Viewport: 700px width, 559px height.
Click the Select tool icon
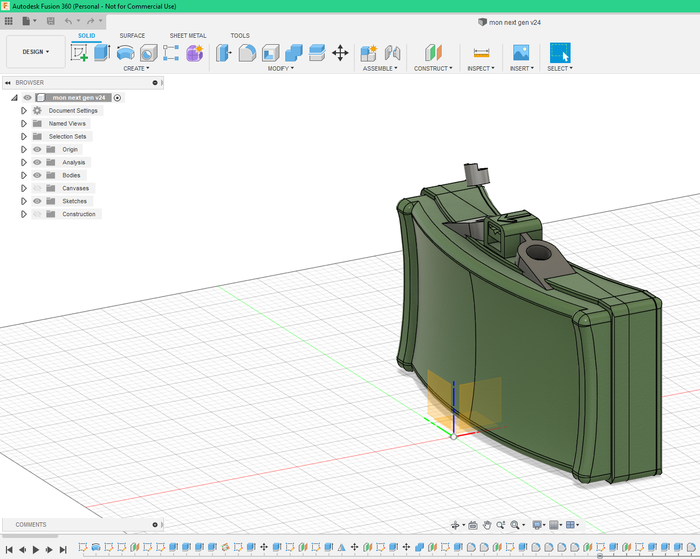click(x=559, y=53)
